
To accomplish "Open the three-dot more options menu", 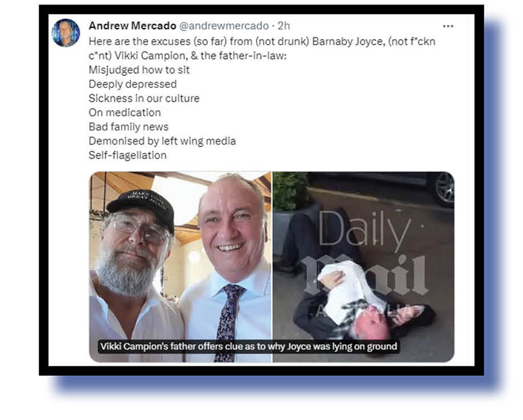I will [x=448, y=26].
